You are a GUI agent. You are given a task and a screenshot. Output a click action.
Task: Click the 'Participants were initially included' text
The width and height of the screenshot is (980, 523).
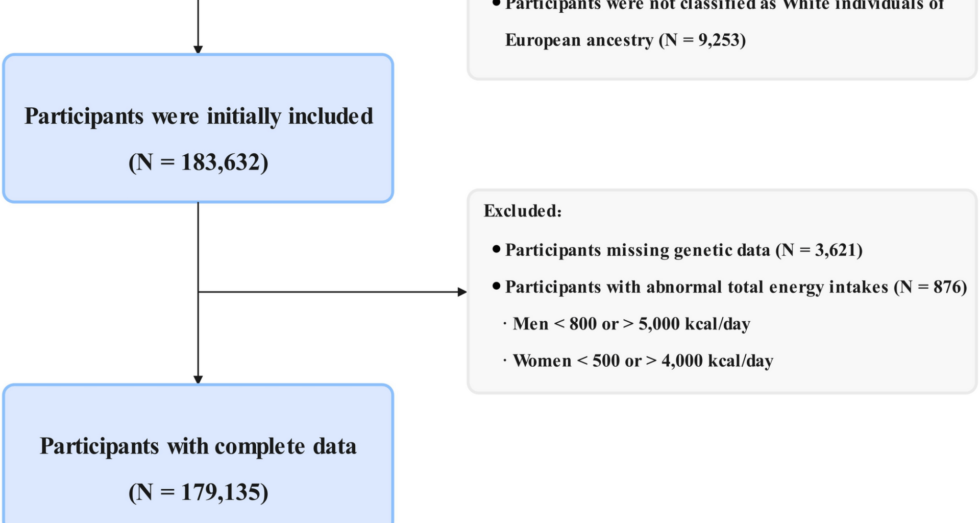pyautogui.click(x=199, y=116)
